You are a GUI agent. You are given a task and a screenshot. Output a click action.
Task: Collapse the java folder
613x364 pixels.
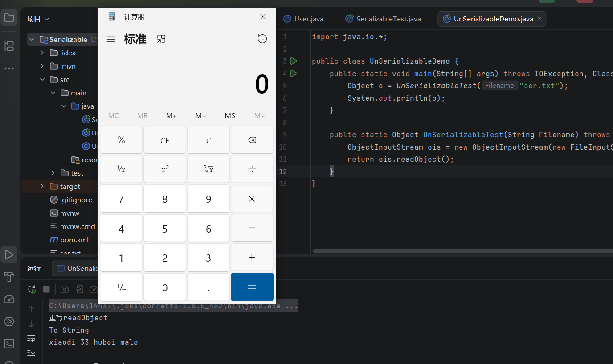[x=63, y=106]
